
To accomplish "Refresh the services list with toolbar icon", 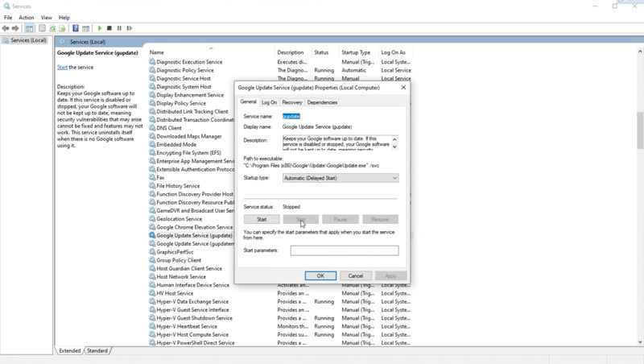I will point(52,28).
